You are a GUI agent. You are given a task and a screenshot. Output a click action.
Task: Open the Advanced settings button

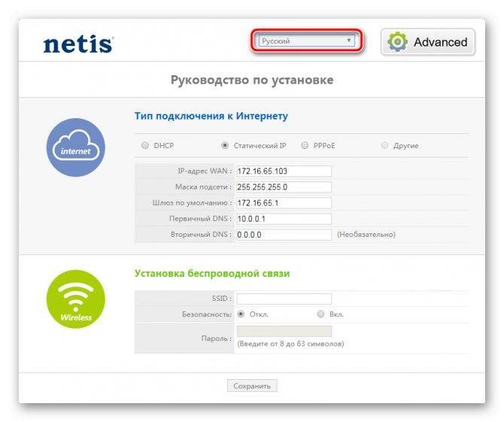pyautogui.click(x=428, y=42)
